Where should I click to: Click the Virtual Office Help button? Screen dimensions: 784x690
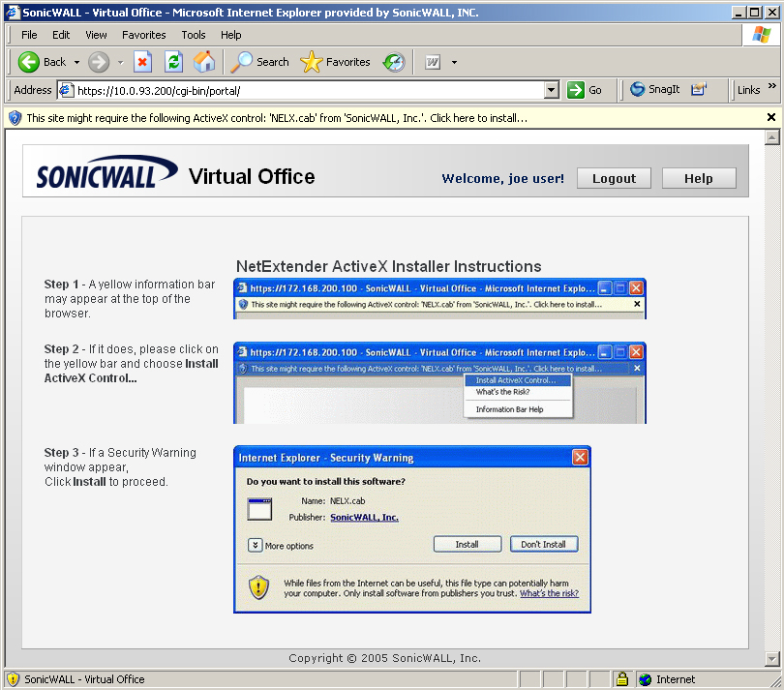(698, 178)
